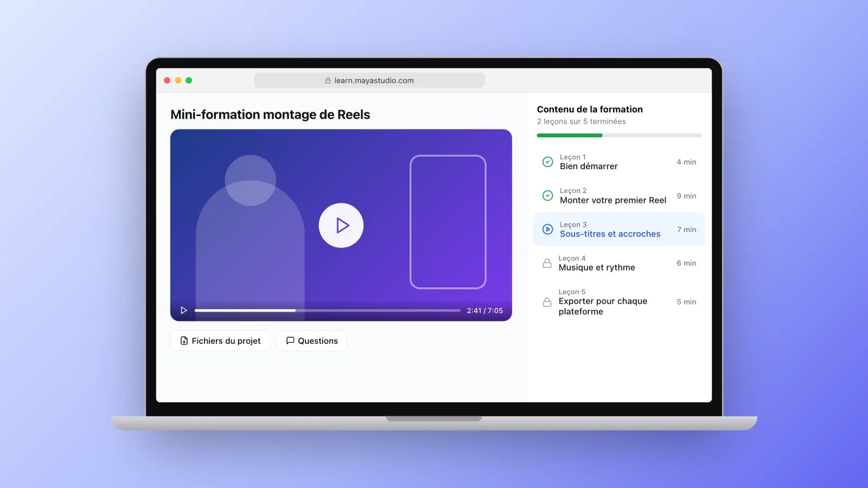The image size is (868, 488).
Task: Select lesson Sous-titres et accroches
Action: click(x=619, y=229)
